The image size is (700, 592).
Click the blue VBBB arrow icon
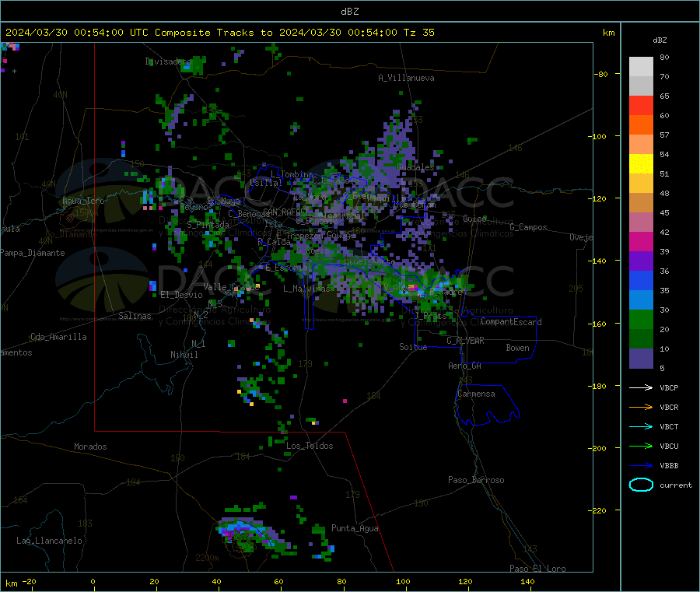coord(641,466)
